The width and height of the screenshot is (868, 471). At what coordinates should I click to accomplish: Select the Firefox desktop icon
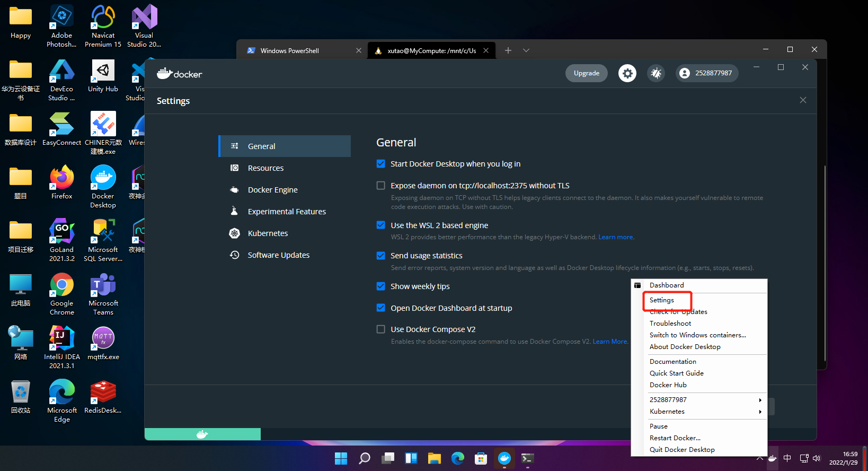61,183
